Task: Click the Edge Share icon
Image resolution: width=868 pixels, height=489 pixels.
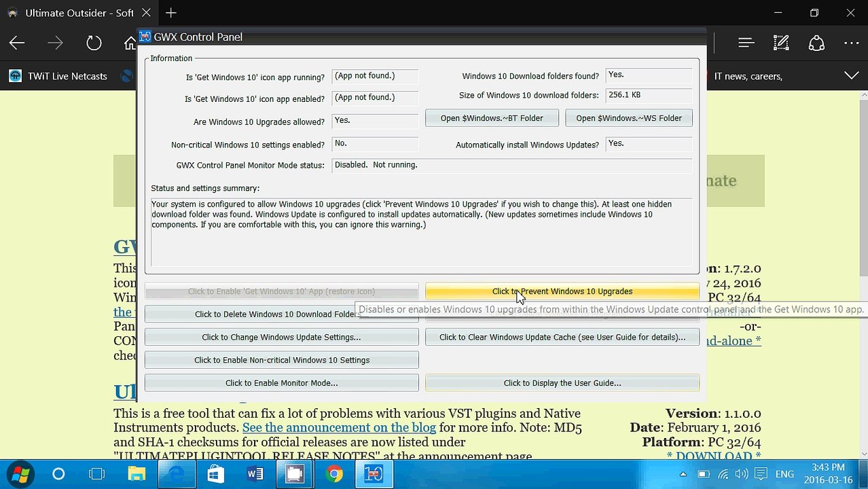Action: click(816, 43)
